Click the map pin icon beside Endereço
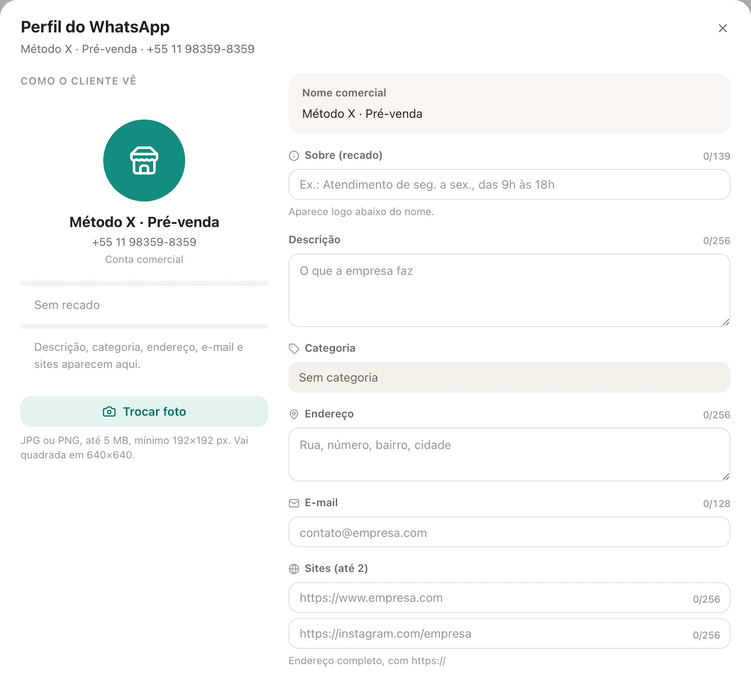 coord(294,414)
